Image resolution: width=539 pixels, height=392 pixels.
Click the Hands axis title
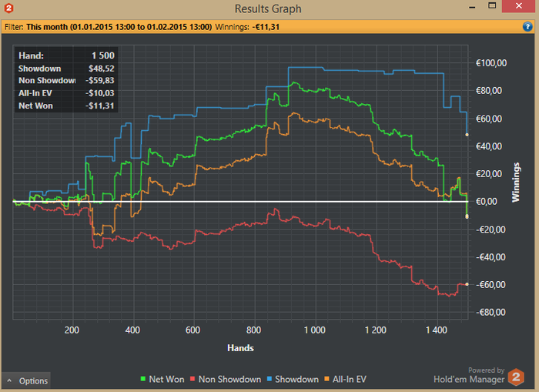[240, 348]
